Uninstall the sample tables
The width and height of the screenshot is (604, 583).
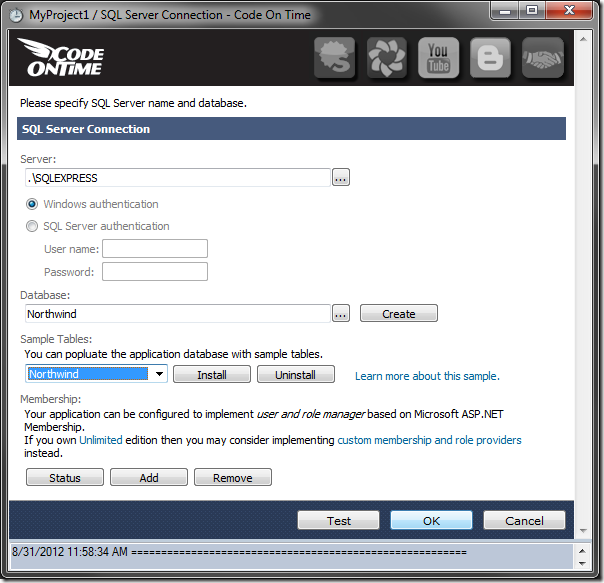pyautogui.click(x=295, y=374)
